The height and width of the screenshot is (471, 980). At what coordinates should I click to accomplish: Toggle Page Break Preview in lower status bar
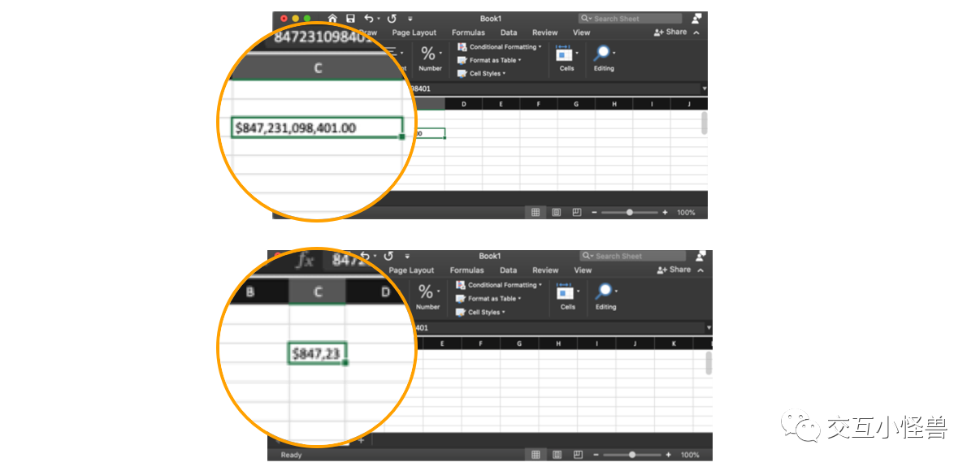[577, 455]
